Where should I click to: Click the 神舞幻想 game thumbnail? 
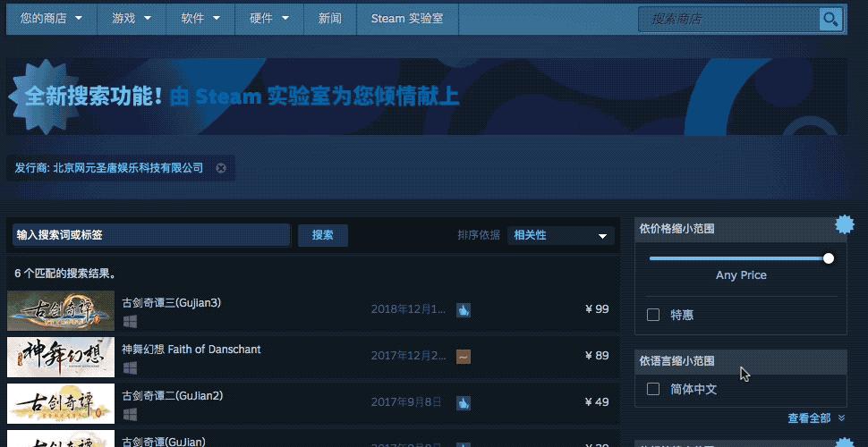pyautogui.click(x=61, y=357)
